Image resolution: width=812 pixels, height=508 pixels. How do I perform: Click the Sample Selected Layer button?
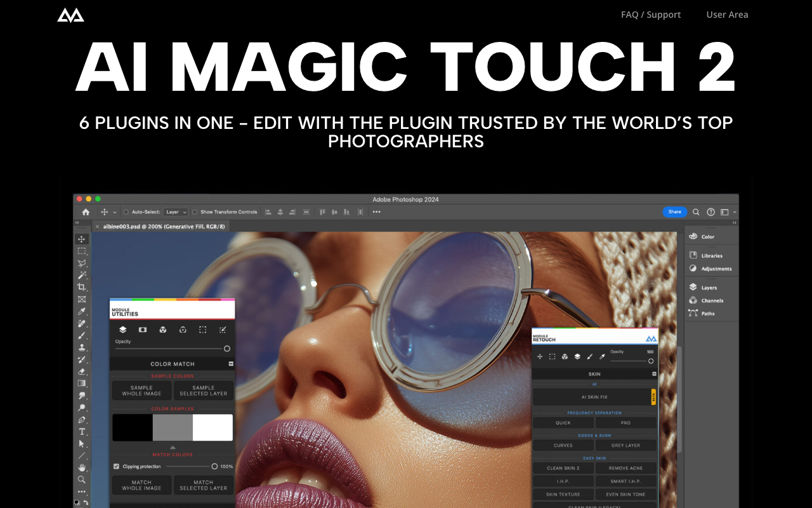[x=203, y=391]
